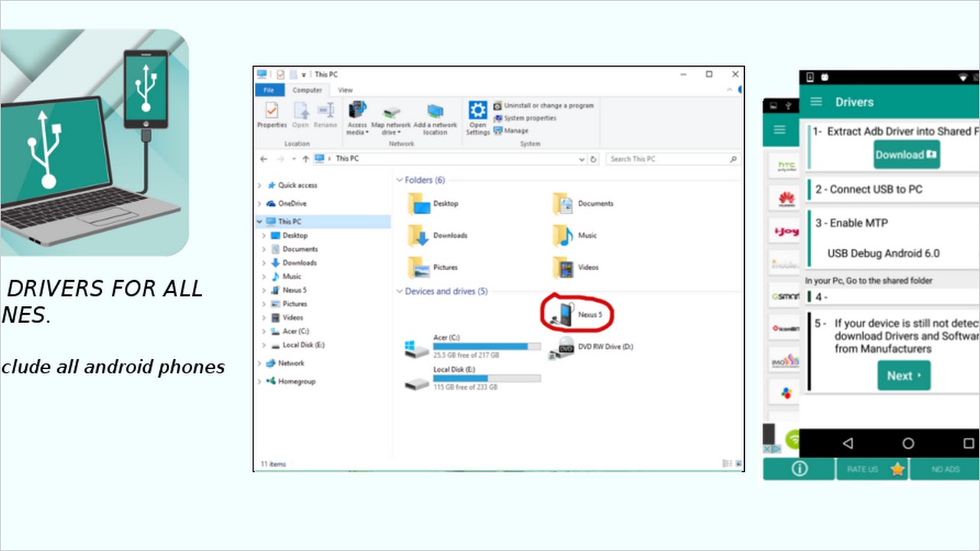Click the Map network drive icon
The height and width of the screenshot is (551, 980).
point(391,111)
